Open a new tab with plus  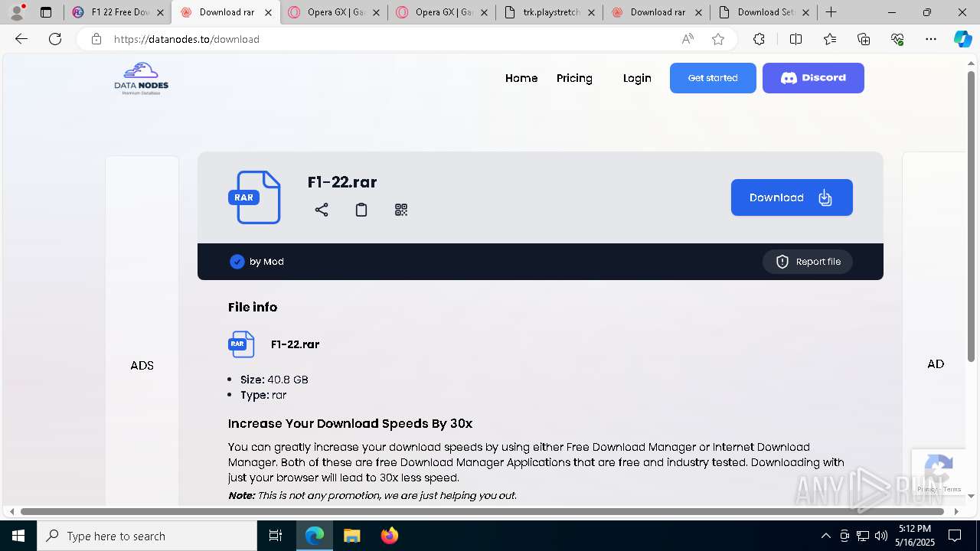[831, 12]
